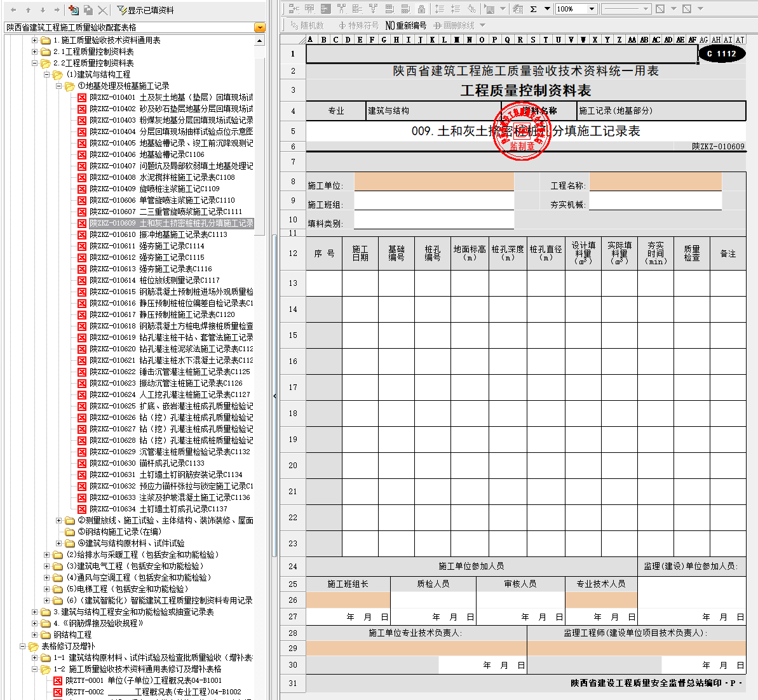Open the line style dropdown
Screen dimensions: 758x700
click(x=646, y=9)
